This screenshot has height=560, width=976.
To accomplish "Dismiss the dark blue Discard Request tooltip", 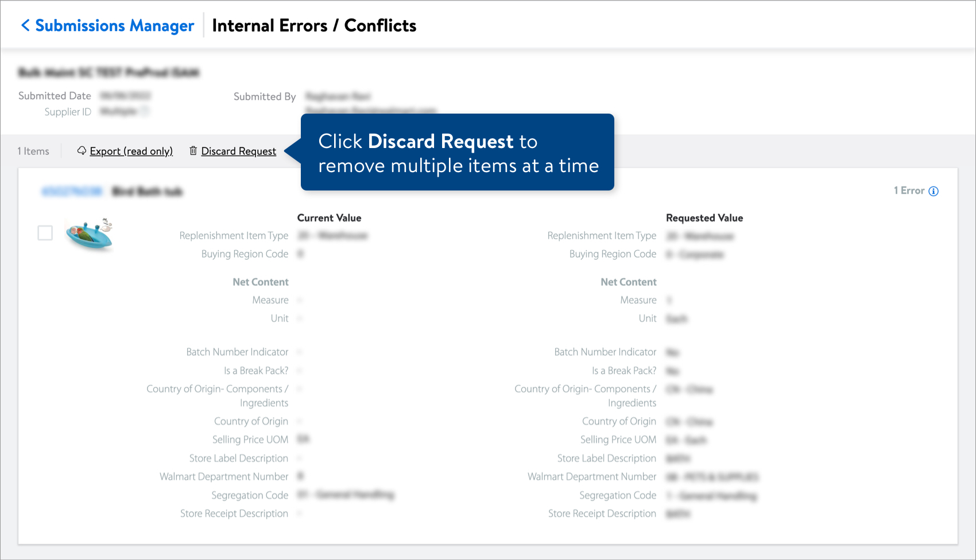I will [x=456, y=152].
